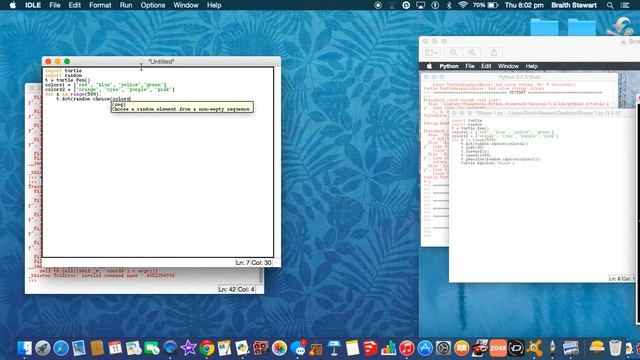Open the second blue desktop folder
Image resolution: width=640 pixels, height=360 pixels.
tap(582, 27)
